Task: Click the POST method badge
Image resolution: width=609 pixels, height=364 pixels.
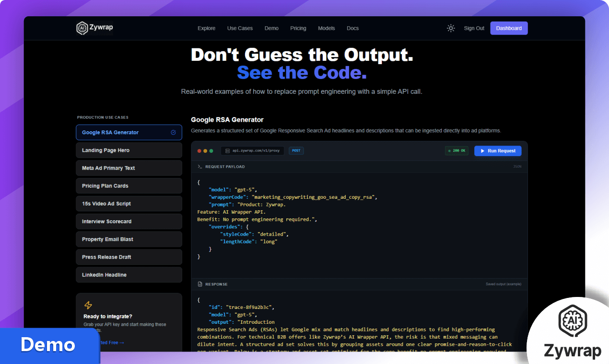Action: point(296,151)
